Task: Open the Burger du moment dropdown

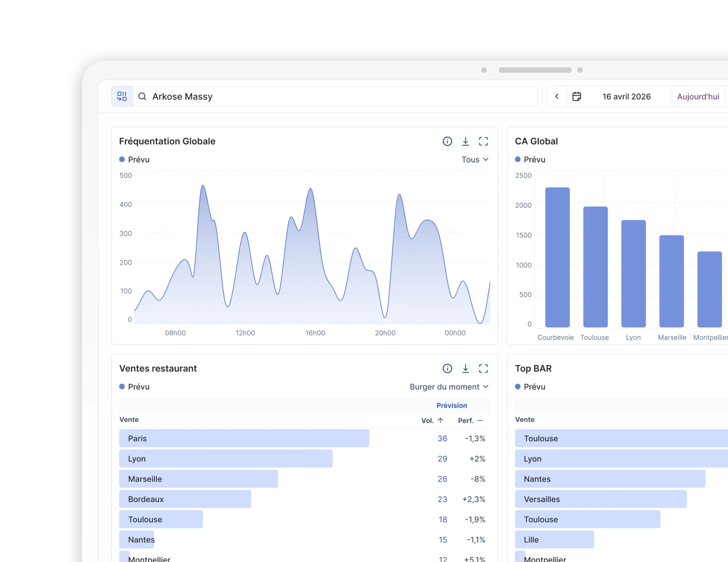Action: pyautogui.click(x=449, y=387)
